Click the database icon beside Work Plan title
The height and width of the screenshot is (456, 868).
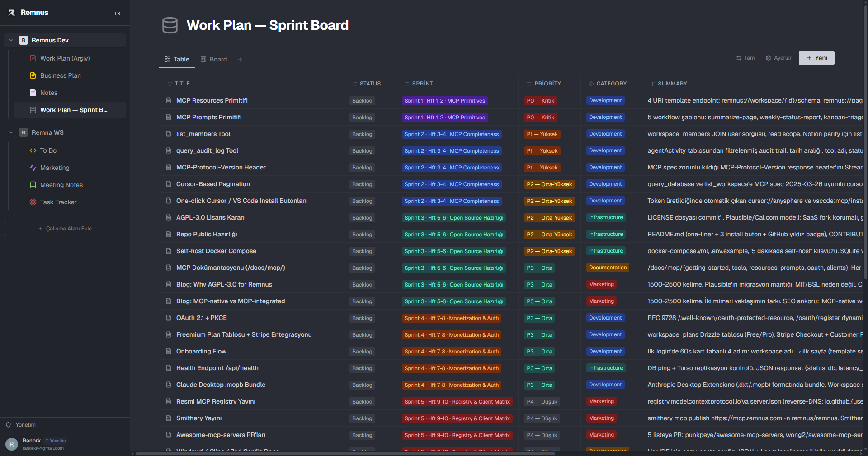tap(170, 25)
